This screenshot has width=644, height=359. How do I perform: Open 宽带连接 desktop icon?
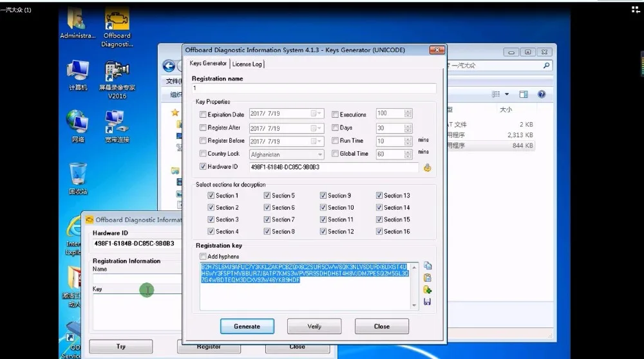117,126
